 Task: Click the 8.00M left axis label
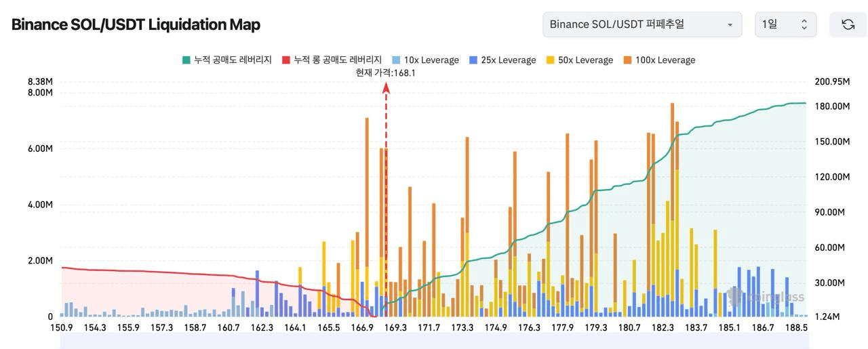40,93
